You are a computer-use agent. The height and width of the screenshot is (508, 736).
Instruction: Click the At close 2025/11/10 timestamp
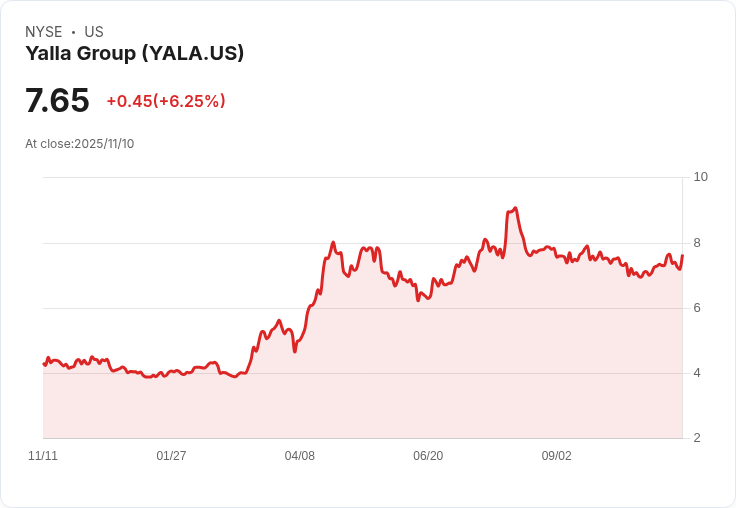[80, 144]
